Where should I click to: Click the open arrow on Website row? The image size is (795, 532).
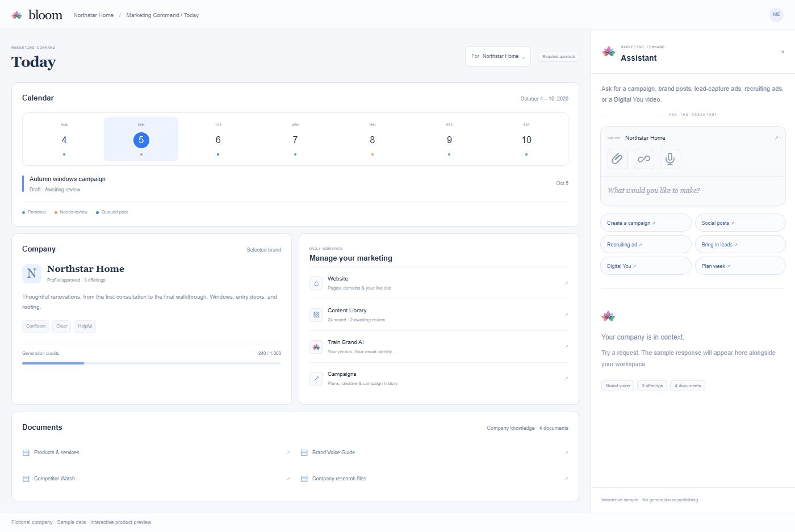[566, 283]
